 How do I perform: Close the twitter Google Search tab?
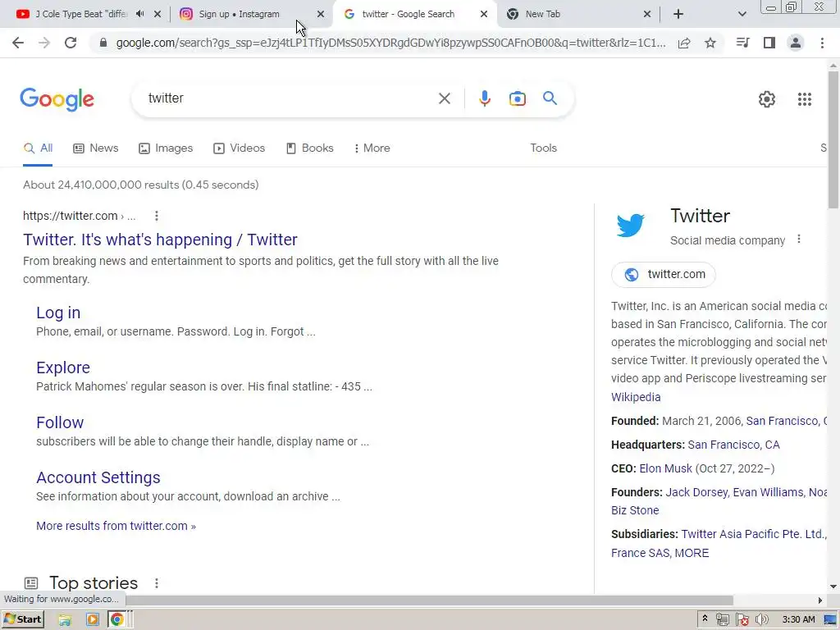484,14
